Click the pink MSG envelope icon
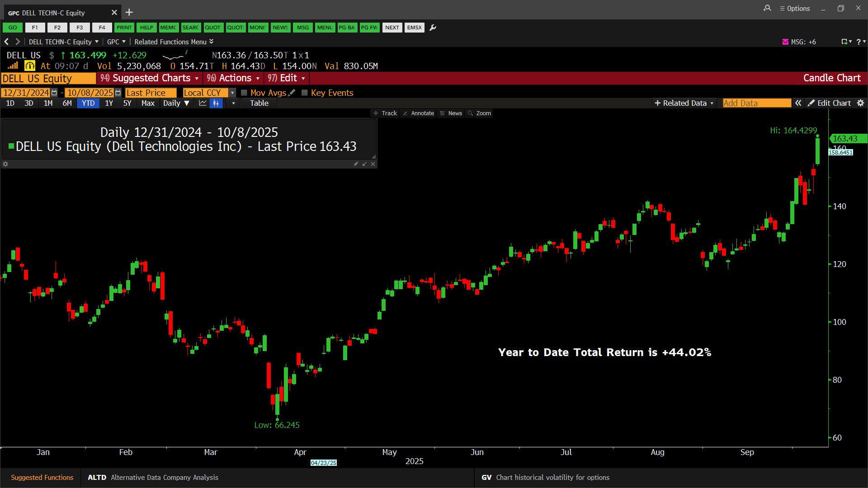This screenshot has height=488, width=868. 785,42
